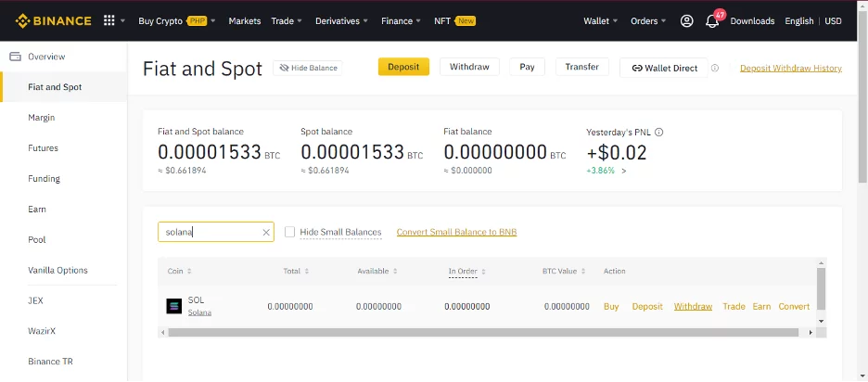Viewport: 868px width, 382px height.
Task: Click Deposit in SOL row
Action: [647, 306]
